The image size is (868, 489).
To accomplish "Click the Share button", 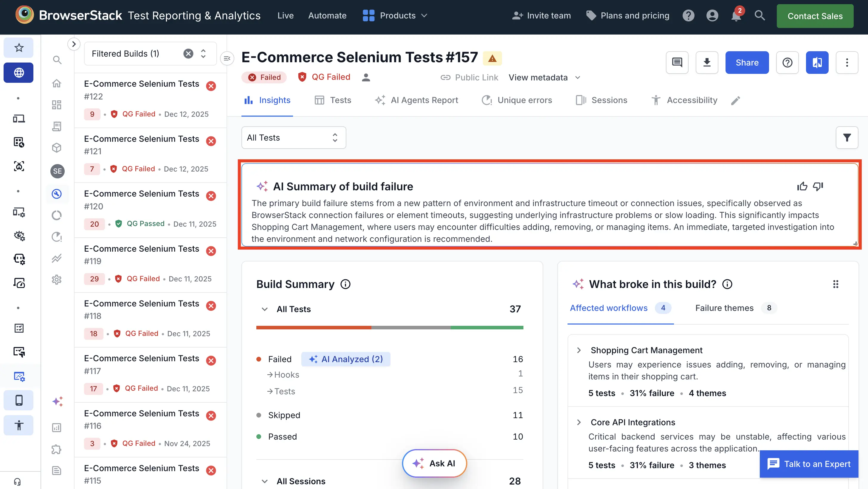I will click(747, 63).
